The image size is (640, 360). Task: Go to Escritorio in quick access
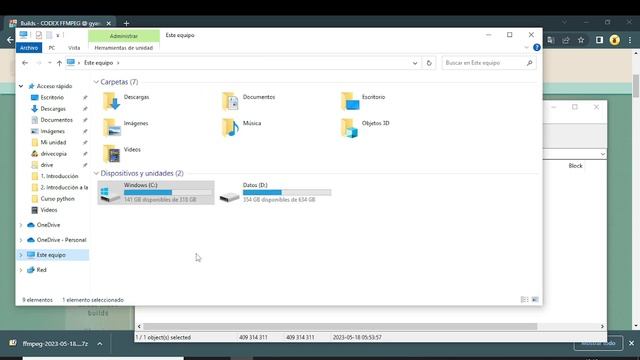52,98
